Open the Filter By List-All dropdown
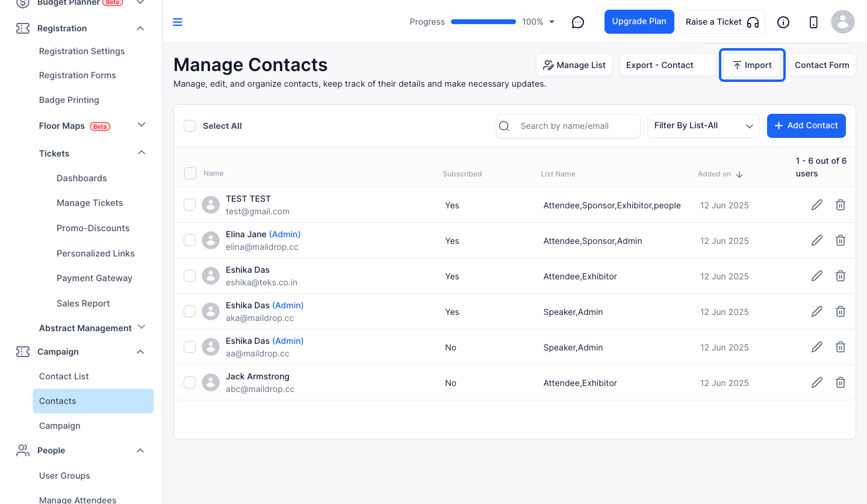The image size is (867, 504). pyautogui.click(x=703, y=126)
